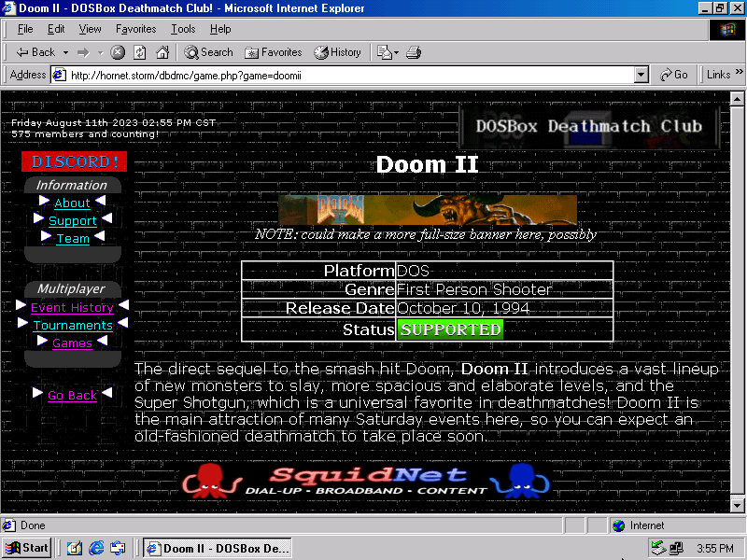Click the October 10, 1994 release date cell
Screen dimensions: 747x560
[x=504, y=308]
